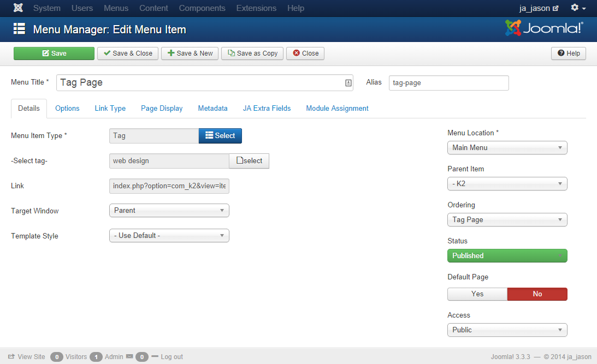Open the settings gear menu
This screenshot has width=597, height=364.
click(578, 8)
